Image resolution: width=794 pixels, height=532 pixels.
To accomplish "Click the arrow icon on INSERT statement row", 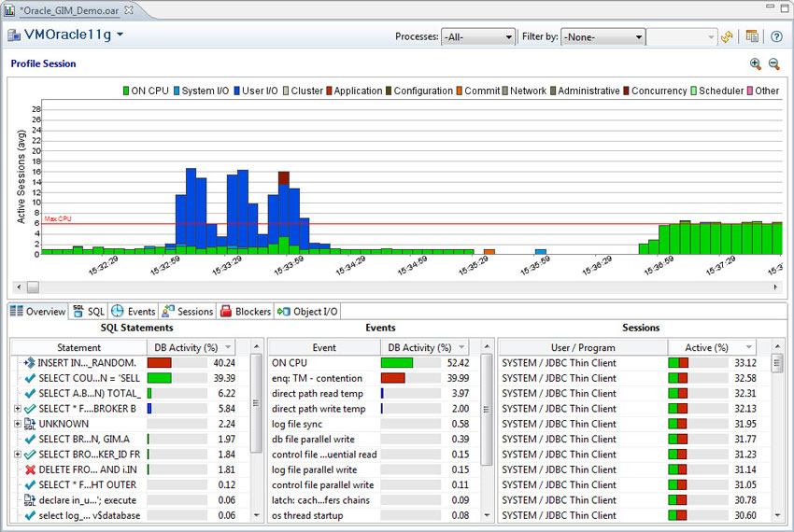I will [30, 362].
